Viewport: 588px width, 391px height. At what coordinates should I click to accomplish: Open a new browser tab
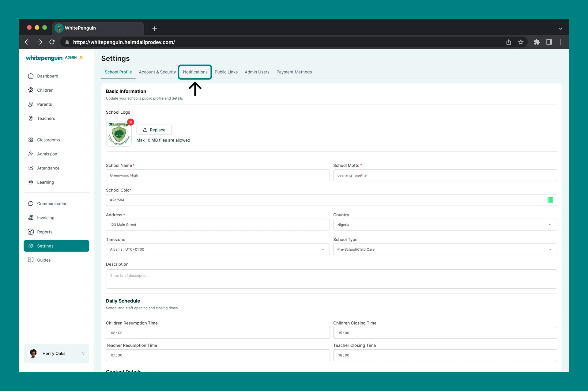[155, 28]
